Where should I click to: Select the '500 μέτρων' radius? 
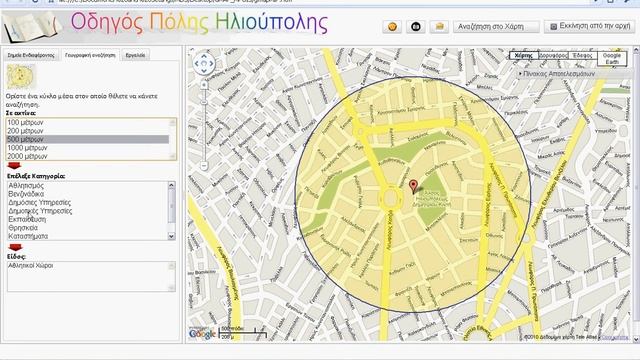(88, 139)
